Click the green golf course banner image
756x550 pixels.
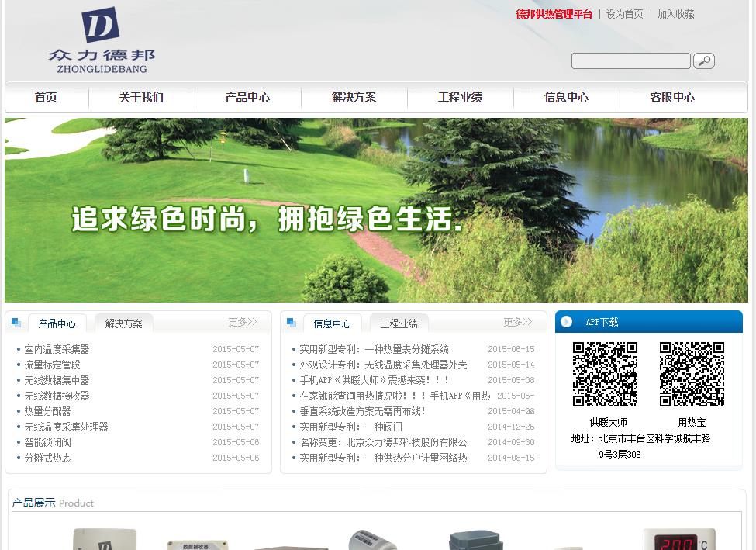[376, 210]
